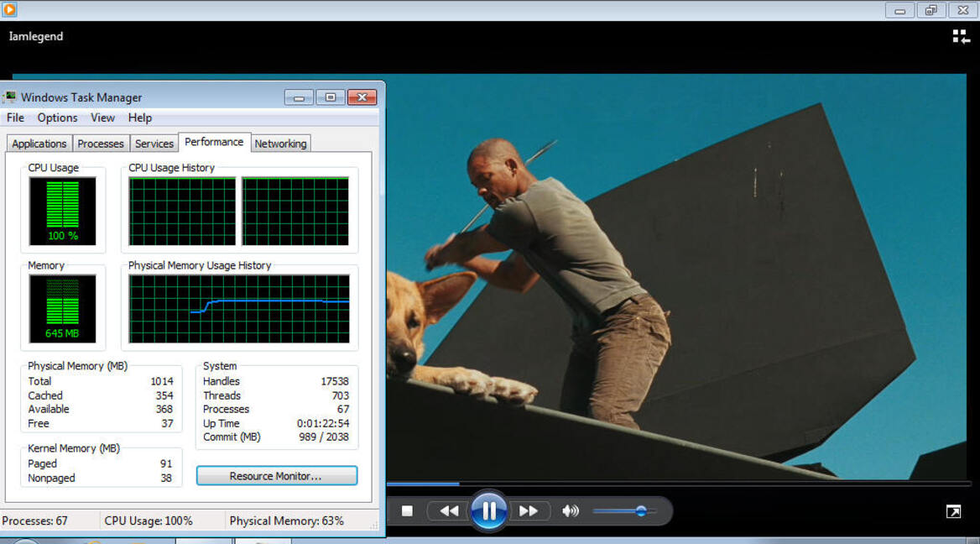Open Resource Monitor
The image size is (980, 544).
tap(276, 476)
